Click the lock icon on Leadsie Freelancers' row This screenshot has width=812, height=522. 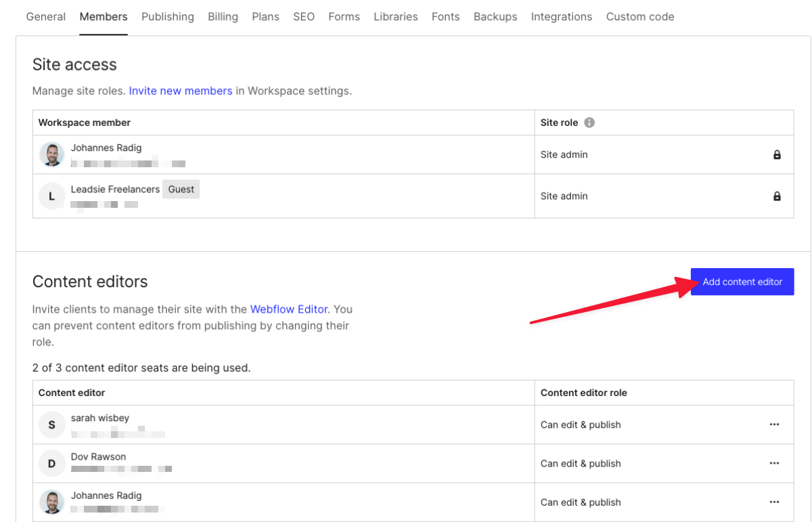775,196
